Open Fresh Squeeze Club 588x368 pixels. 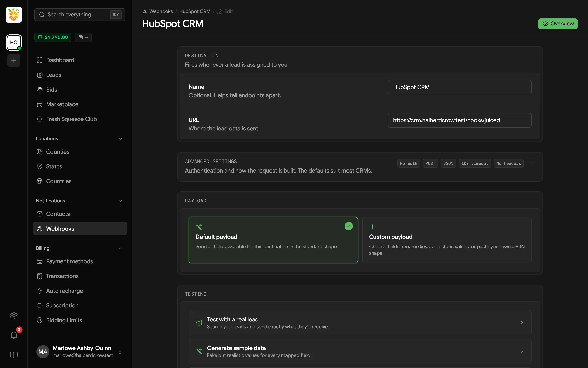[80, 119]
